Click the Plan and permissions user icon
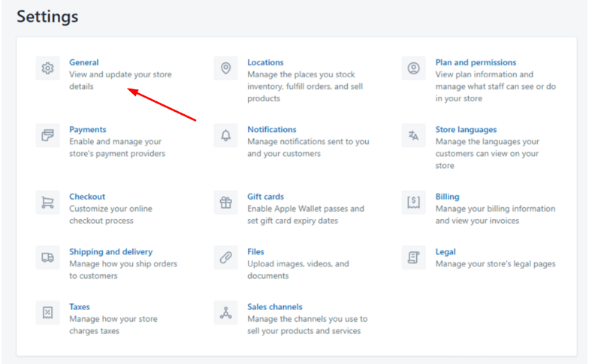This screenshot has width=589, height=364. click(x=413, y=68)
